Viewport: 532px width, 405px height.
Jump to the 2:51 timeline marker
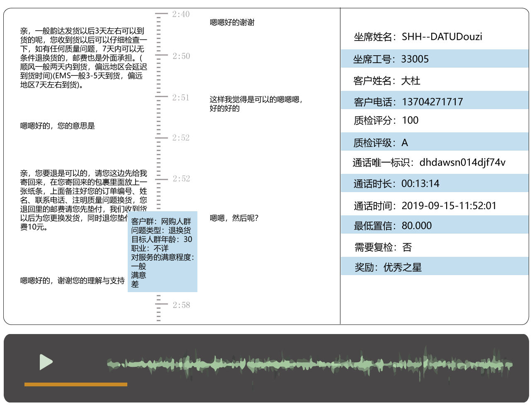(180, 98)
